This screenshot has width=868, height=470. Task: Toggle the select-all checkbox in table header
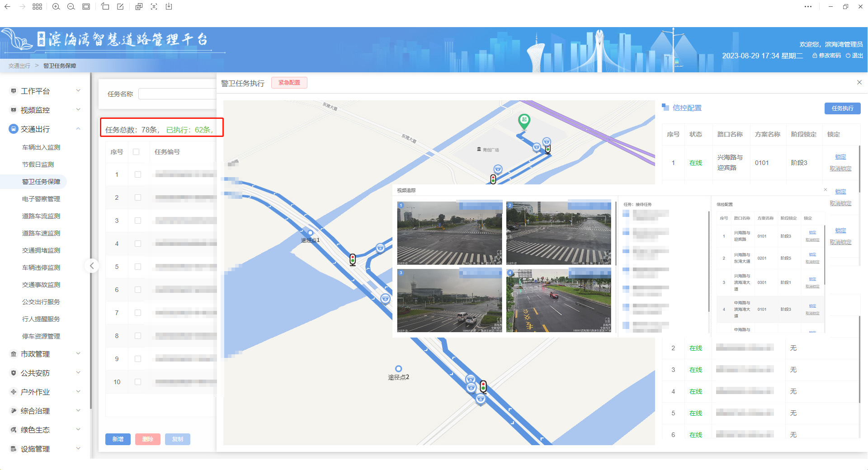point(136,152)
